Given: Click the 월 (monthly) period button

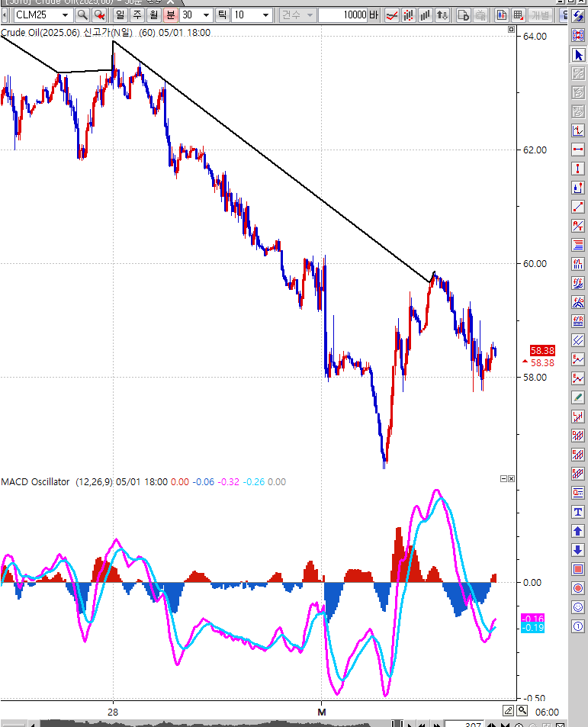Looking at the screenshot, I should tap(153, 14).
